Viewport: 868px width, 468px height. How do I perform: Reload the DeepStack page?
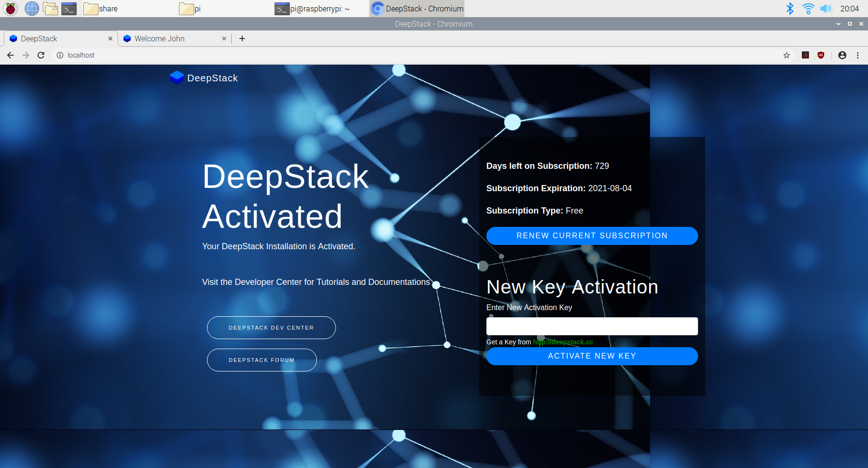tap(41, 55)
